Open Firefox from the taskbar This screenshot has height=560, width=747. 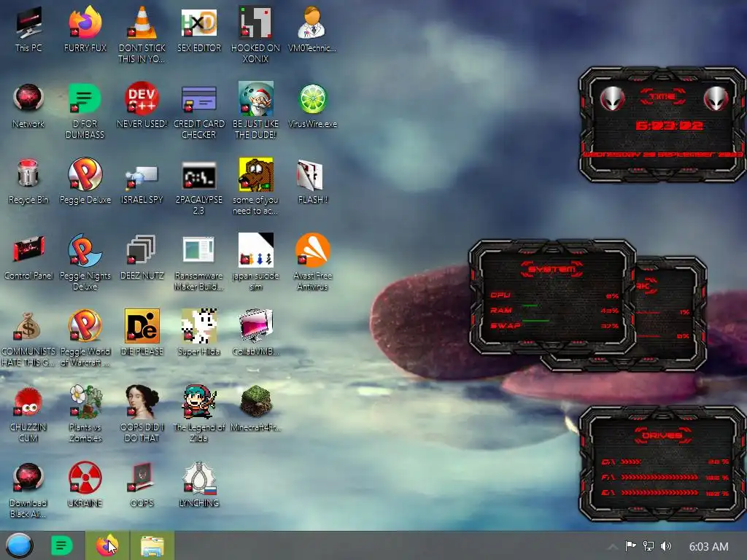pyautogui.click(x=107, y=545)
